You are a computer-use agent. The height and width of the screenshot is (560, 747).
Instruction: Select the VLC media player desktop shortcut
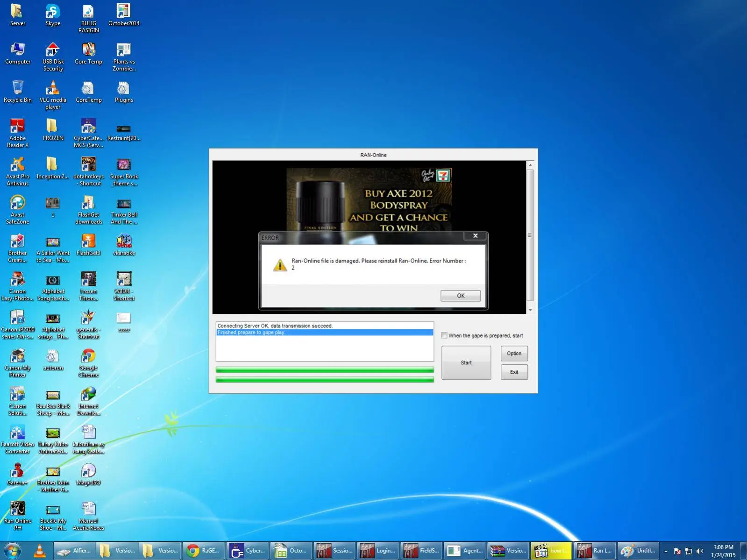53,95
